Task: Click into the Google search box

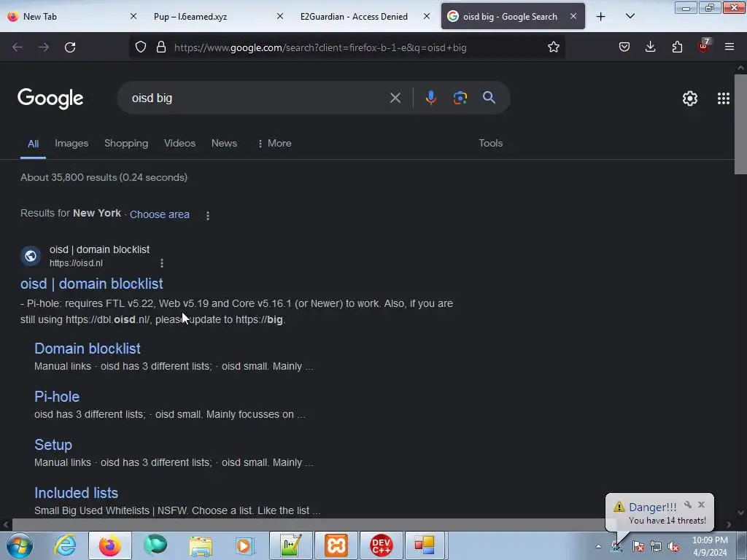Action: tap(258, 98)
